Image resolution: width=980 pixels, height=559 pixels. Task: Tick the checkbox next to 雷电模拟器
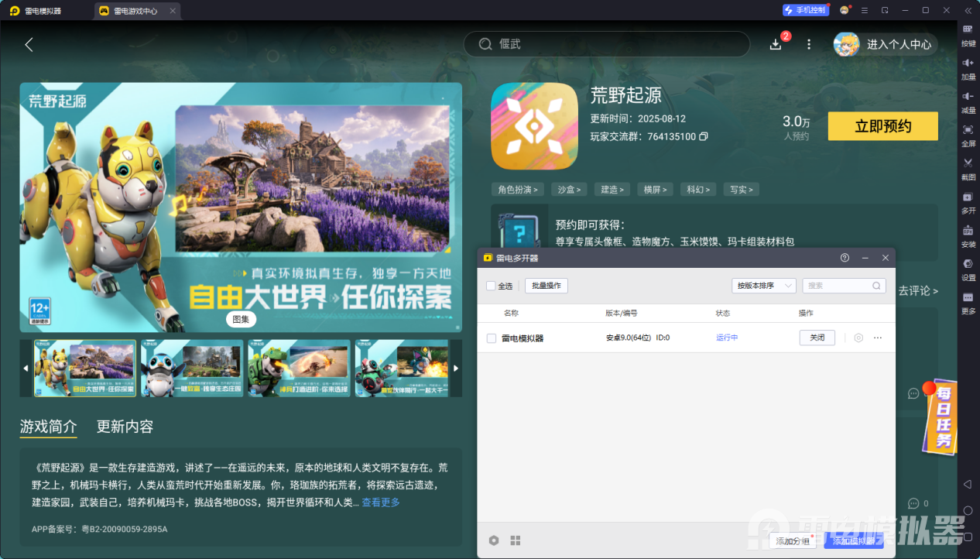(492, 338)
